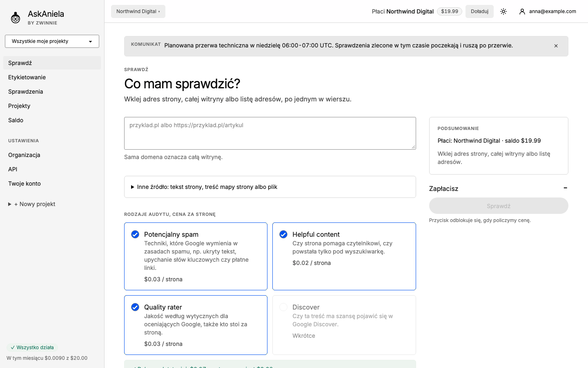Uncheck the Potencjalny spam audit

pyautogui.click(x=135, y=234)
